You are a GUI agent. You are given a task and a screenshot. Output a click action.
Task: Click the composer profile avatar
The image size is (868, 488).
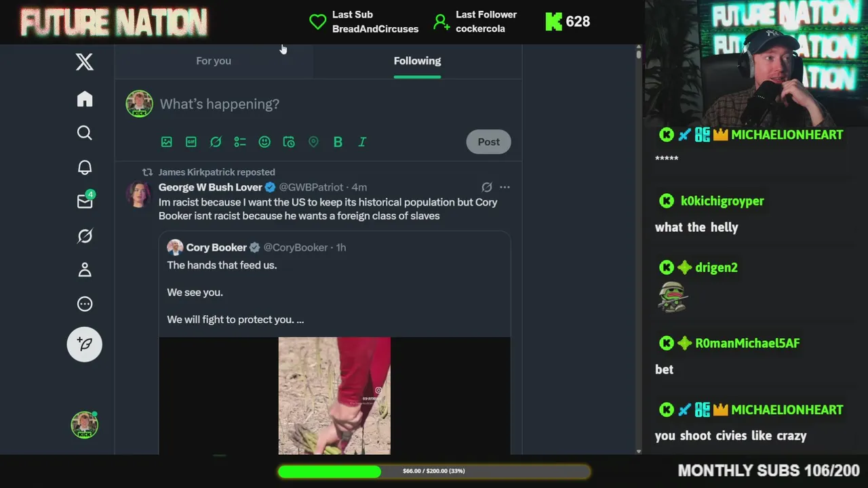pos(139,104)
